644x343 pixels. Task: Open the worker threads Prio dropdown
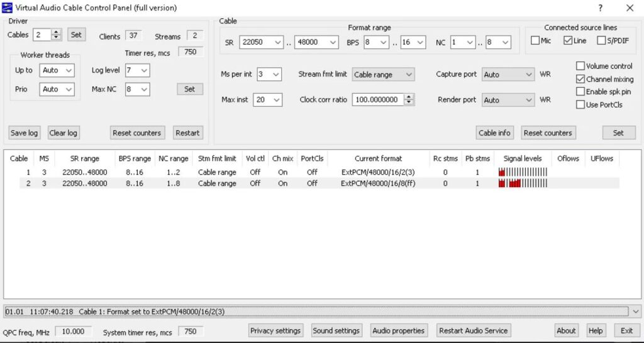(x=57, y=89)
